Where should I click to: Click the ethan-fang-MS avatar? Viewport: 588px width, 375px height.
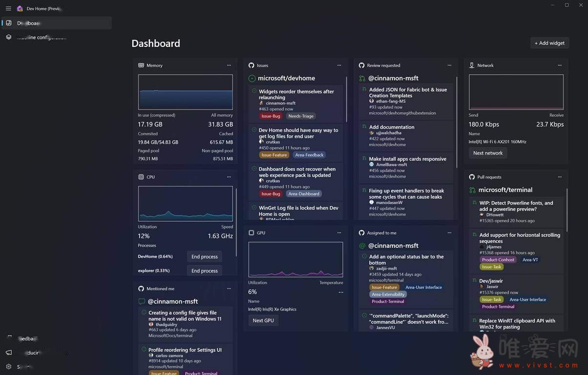point(372,101)
